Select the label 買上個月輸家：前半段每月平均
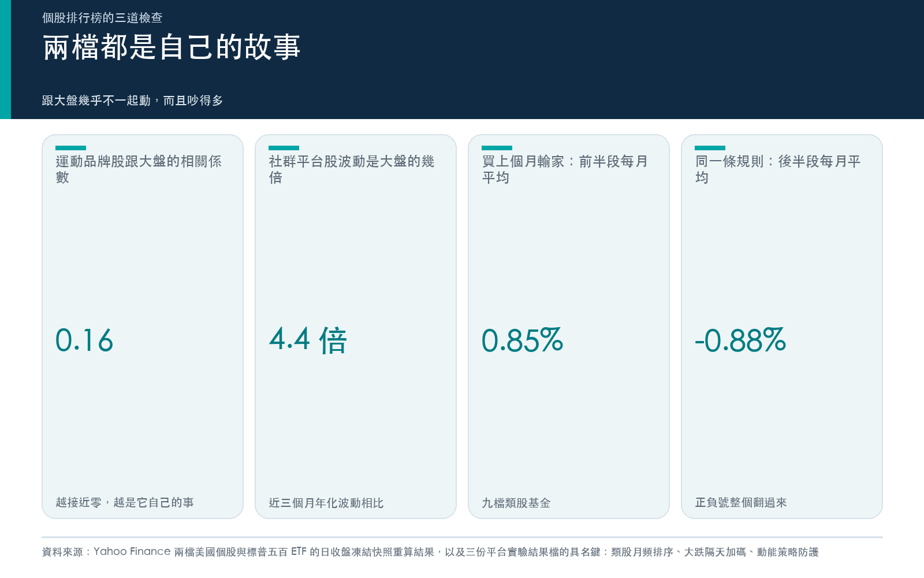 coord(565,169)
